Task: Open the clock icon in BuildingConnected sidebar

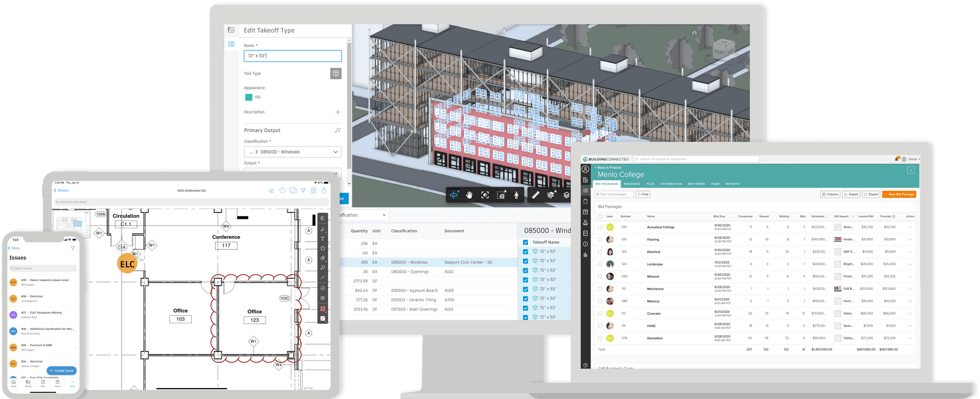Action: [x=585, y=244]
